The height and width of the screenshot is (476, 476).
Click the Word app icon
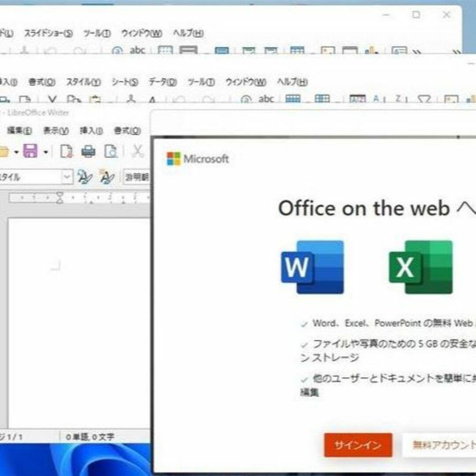(x=312, y=267)
